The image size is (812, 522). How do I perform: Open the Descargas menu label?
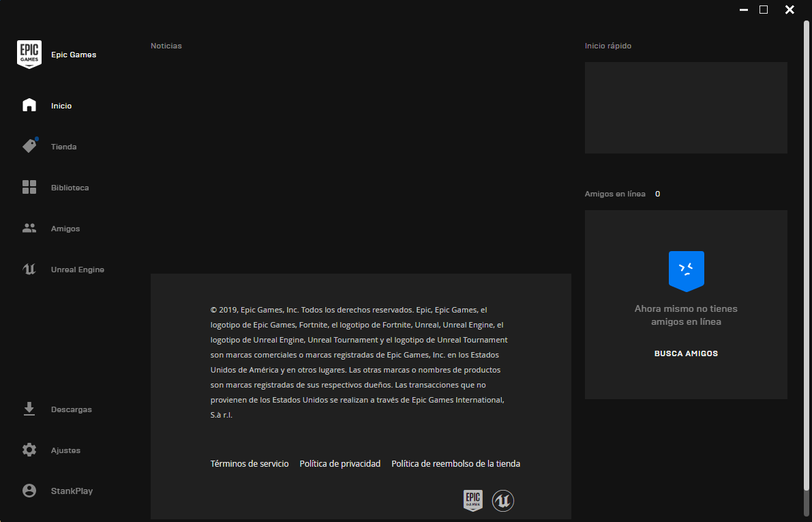[x=72, y=409]
